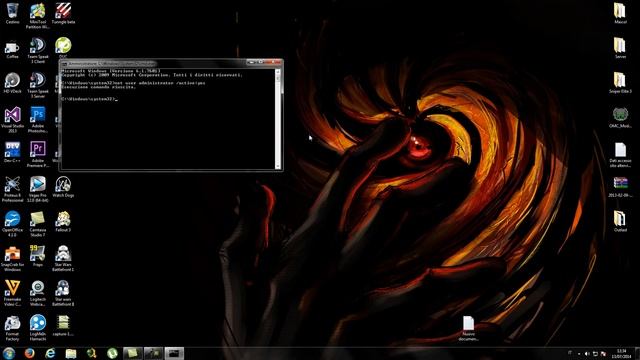Select the Fraps desktop shortcut
The width and height of the screenshot is (640, 360).
pos(38,256)
